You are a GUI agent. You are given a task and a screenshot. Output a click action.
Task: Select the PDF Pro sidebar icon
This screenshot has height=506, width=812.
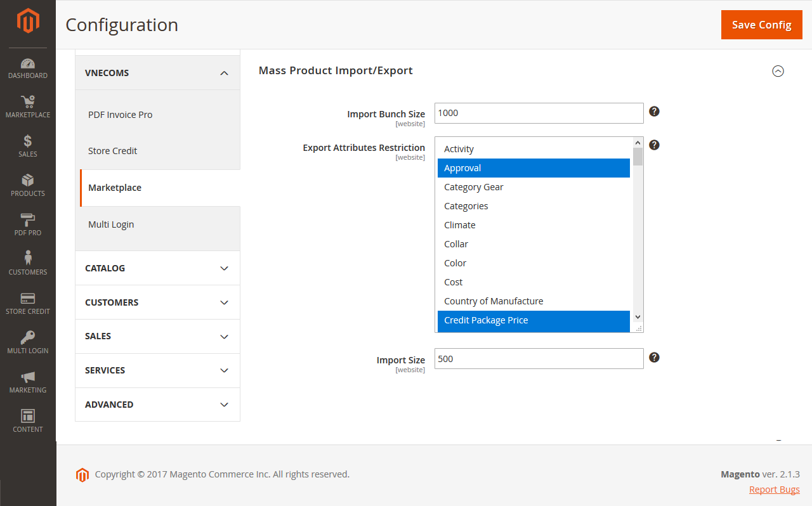27,224
